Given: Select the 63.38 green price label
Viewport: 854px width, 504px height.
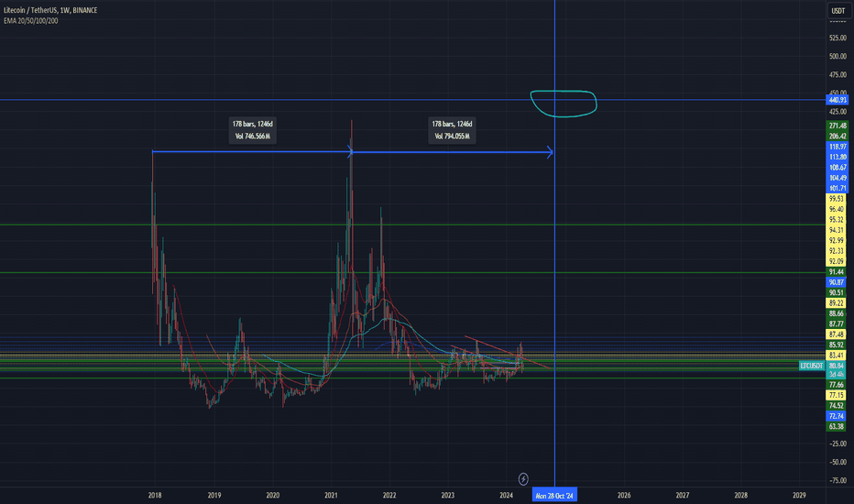Looking at the screenshot, I should point(836,426).
